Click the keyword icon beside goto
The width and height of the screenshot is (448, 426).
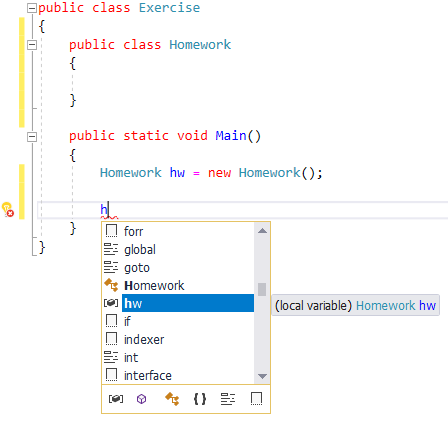tap(111, 267)
